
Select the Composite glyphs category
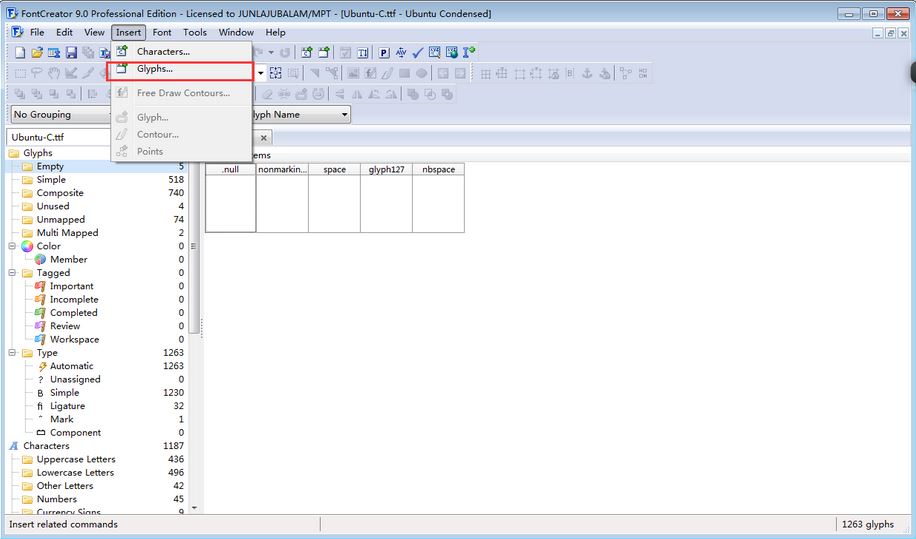[60, 193]
